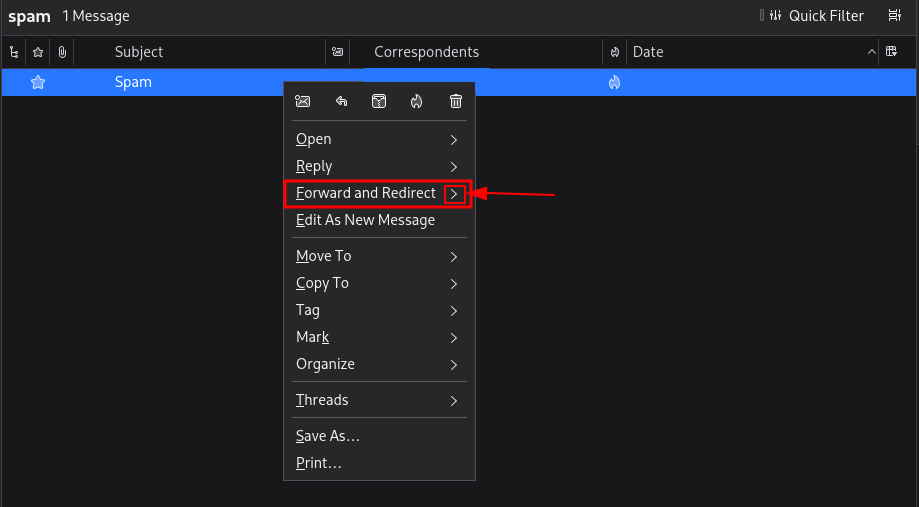Toggle the star on the Spam message
The height and width of the screenshot is (507, 919).
point(38,82)
